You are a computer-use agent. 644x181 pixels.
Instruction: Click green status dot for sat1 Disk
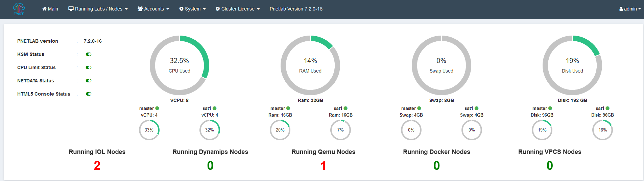pyautogui.click(x=607, y=108)
